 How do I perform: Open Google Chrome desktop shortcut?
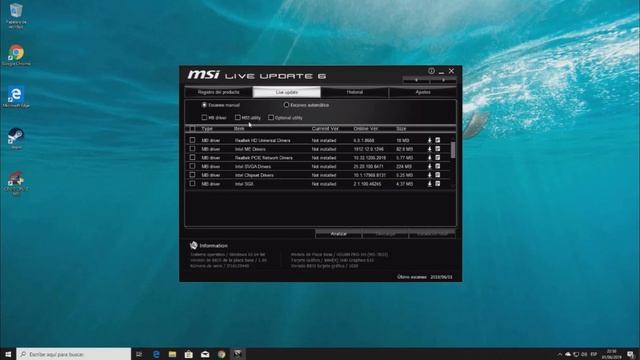[x=16, y=55]
